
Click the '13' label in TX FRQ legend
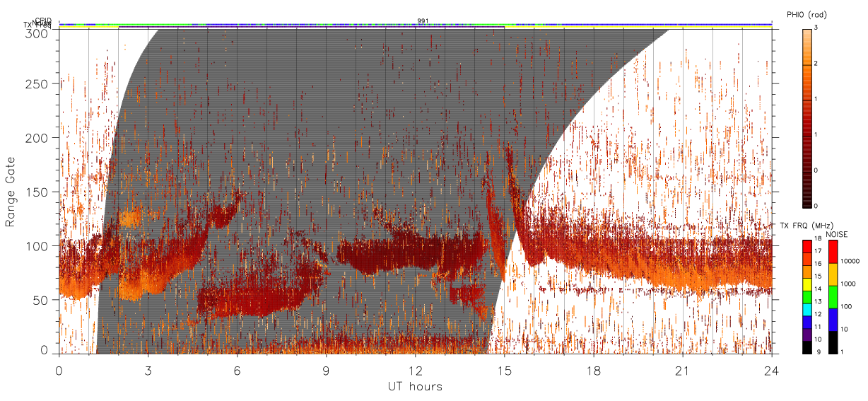818,301
